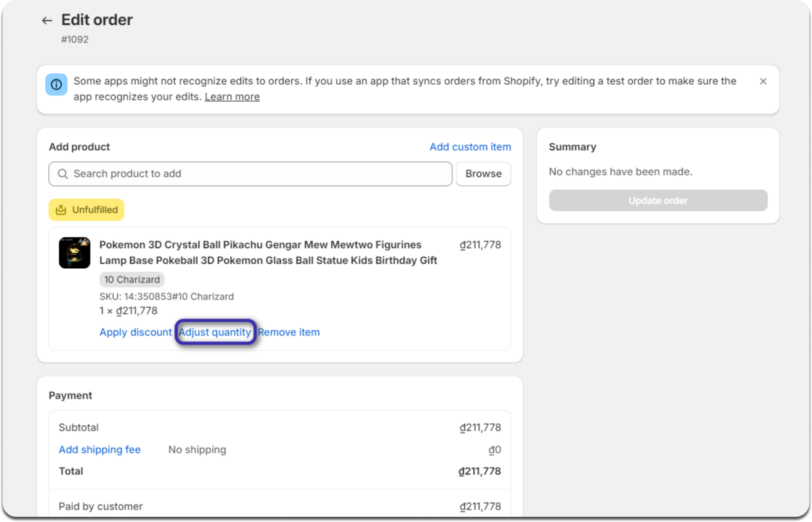Click the order number #1092
The width and height of the screenshot is (812, 522).
pos(75,39)
